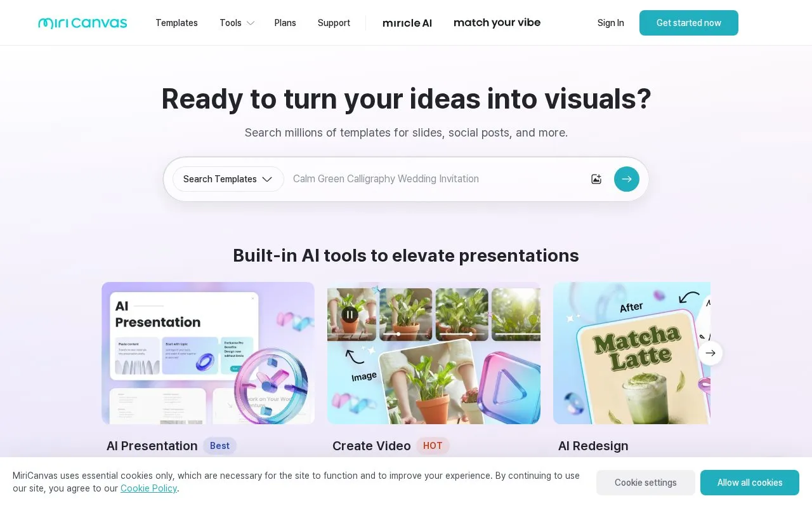Image resolution: width=812 pixels, height=508 pixels.
Task: Open the Support menu item
Action: tap(334, 23)
